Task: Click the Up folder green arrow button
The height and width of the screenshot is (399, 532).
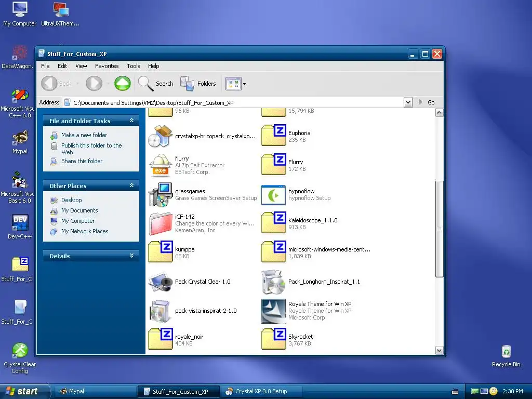Action: coord(123,84)
